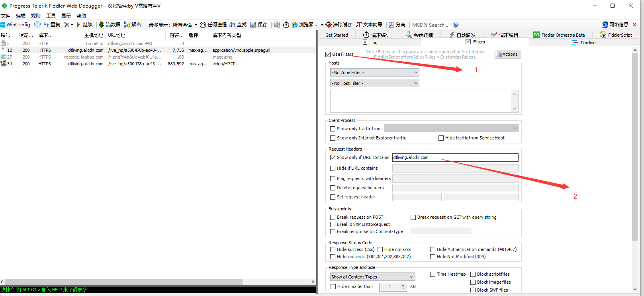This screenshot has width=644, height=296.
Task: Click the camera screenshot toolbar icon
Action: pos(277,25)
